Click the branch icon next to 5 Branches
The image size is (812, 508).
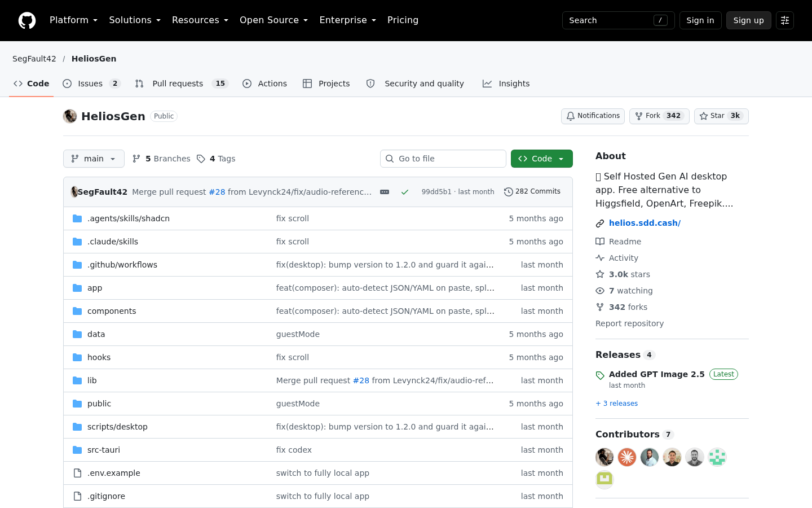(x=136, y=159)
